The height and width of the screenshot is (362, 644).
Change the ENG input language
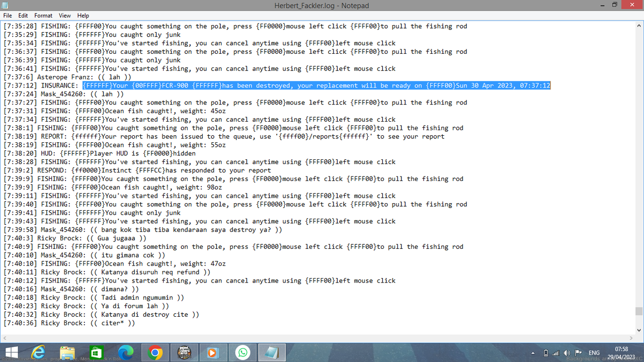point(594,353)
